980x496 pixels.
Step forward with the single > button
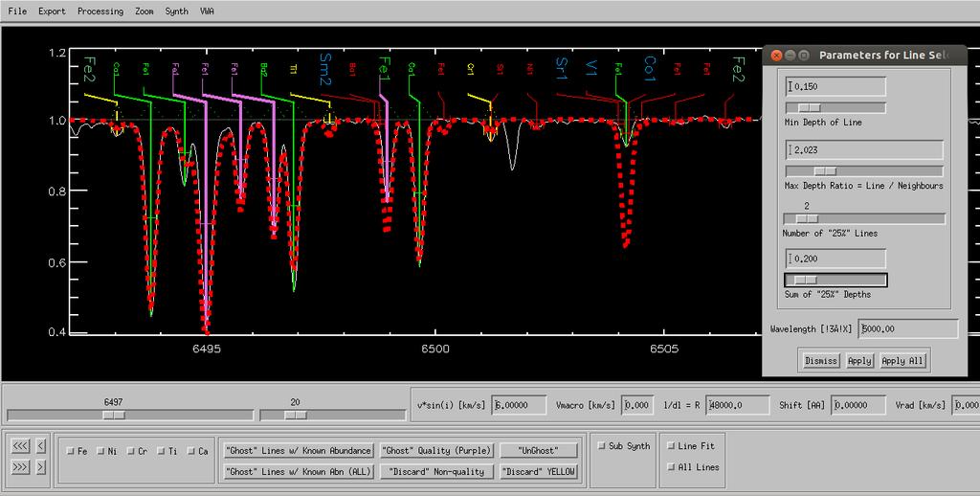tap(40, 467)
